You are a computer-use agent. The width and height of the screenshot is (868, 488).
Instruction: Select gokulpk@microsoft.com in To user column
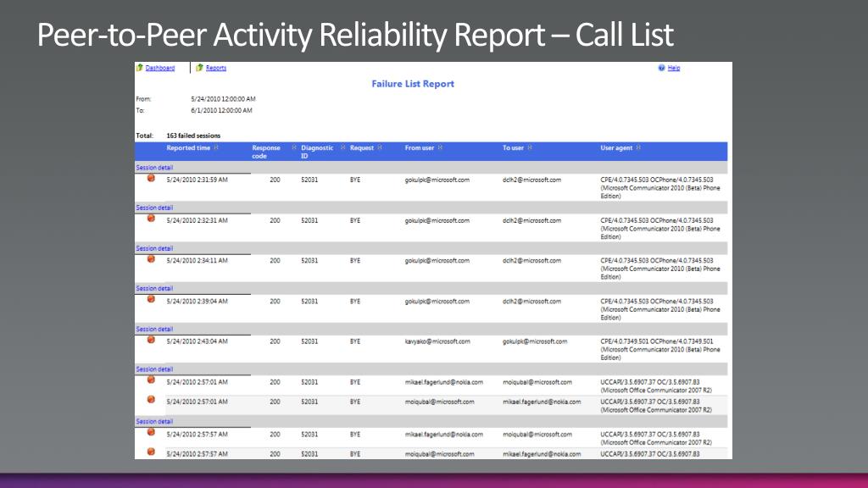click(535, 342)
